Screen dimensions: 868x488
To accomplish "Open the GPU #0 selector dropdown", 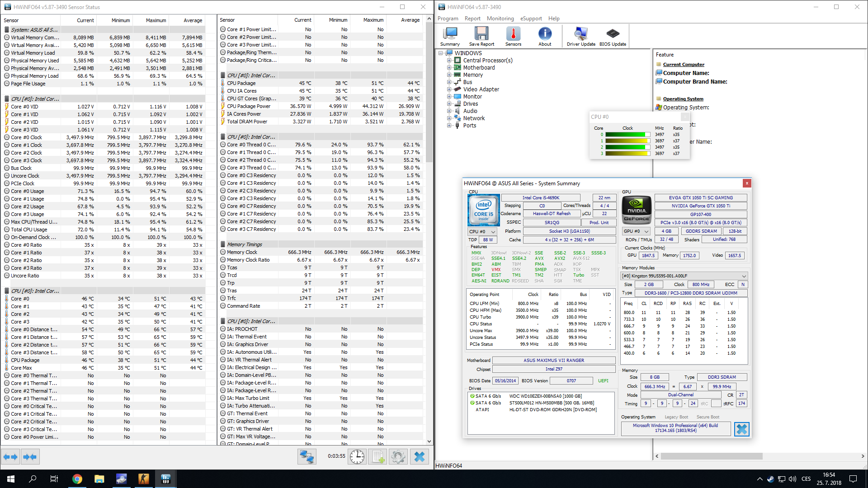I will coord(637,231).
